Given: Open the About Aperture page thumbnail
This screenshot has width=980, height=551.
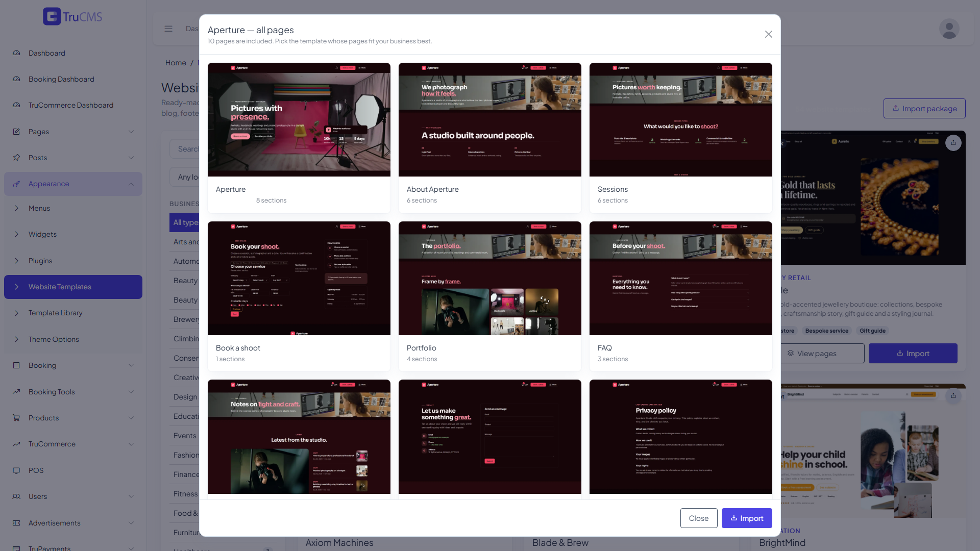Looking at the screenshot, I should 490,119.
